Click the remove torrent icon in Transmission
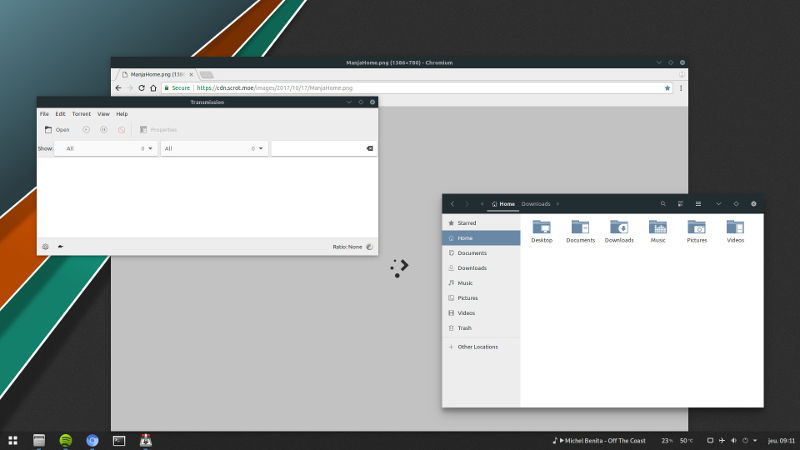Image resolution: width=800 pixels, height=450 pixels. 121,130
